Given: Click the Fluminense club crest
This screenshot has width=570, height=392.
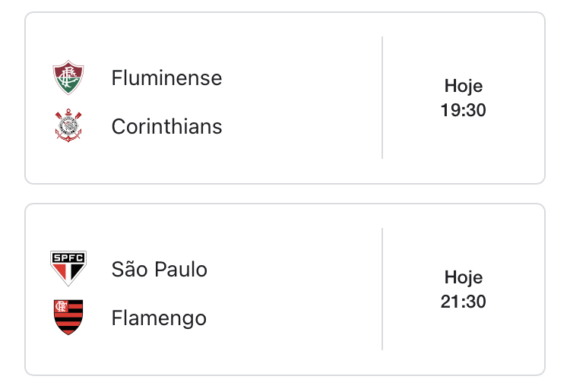Looking at the screenshot, I should 68,77.
